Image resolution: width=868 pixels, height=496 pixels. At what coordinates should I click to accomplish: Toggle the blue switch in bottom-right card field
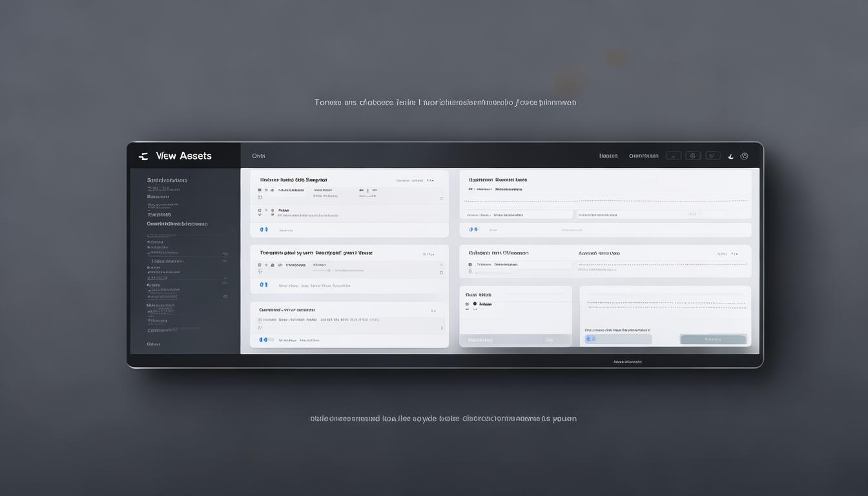tap(590, 339)
